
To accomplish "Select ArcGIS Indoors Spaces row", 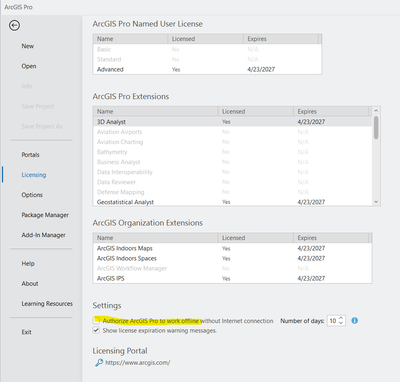I will pos(232,258).
